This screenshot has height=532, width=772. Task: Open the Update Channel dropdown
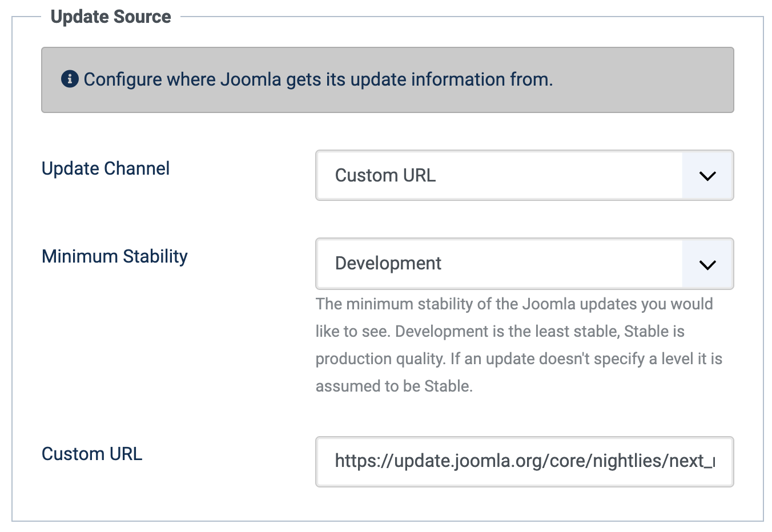pyautogui.click(x=524, y=175)
